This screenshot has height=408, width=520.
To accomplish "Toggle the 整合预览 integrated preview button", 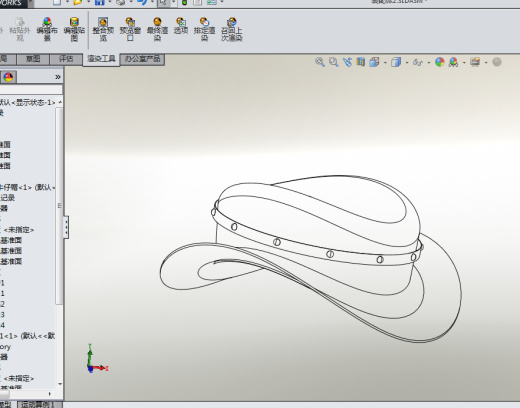I will coord(103,29).
